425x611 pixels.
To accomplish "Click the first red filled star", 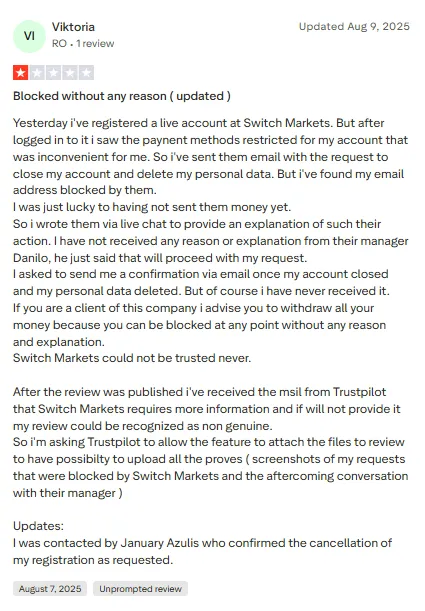I will pos(21,72).
